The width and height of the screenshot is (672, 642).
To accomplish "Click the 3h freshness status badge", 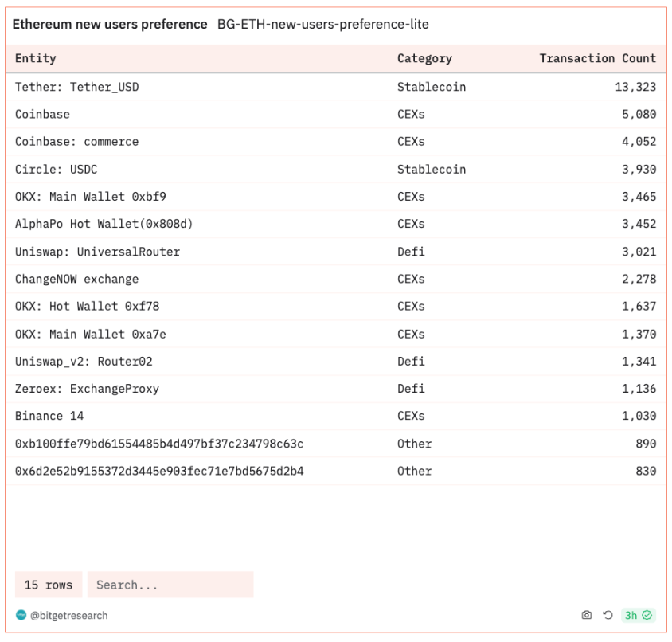I will [x=637, y=615].
